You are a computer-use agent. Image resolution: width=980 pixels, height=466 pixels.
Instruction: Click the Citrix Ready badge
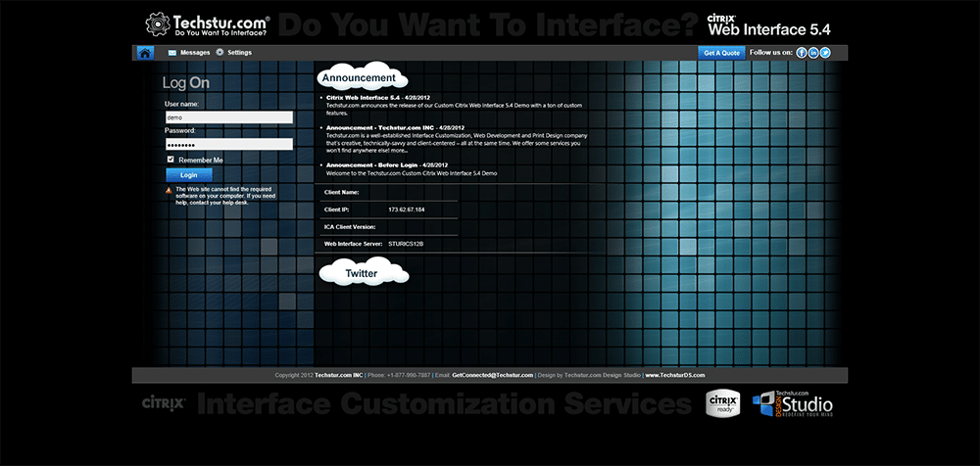723,403
